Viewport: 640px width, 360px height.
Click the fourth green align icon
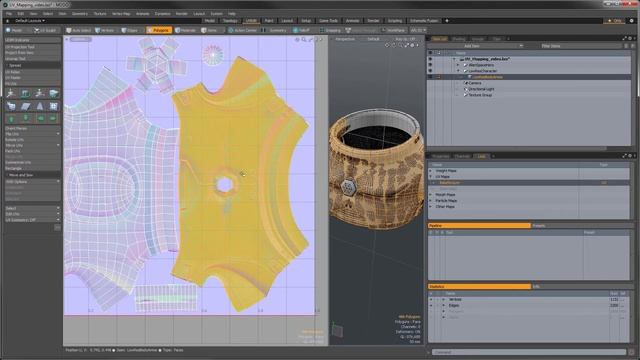[x=53, y=118]
